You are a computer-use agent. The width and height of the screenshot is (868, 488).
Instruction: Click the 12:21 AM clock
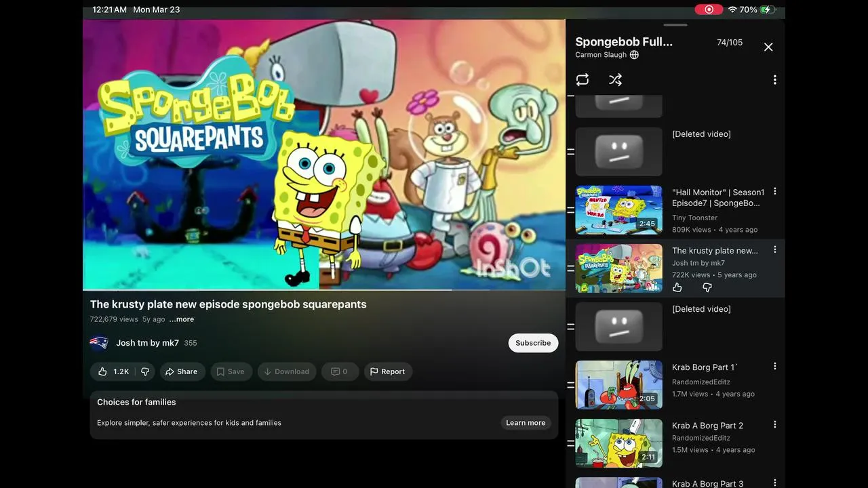[x=109, y=9]
